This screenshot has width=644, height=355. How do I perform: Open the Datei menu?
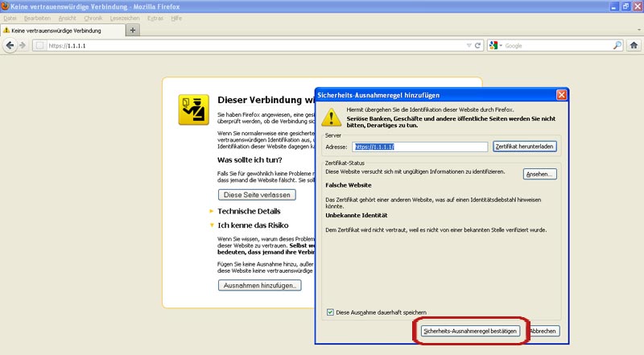[10, 17]
